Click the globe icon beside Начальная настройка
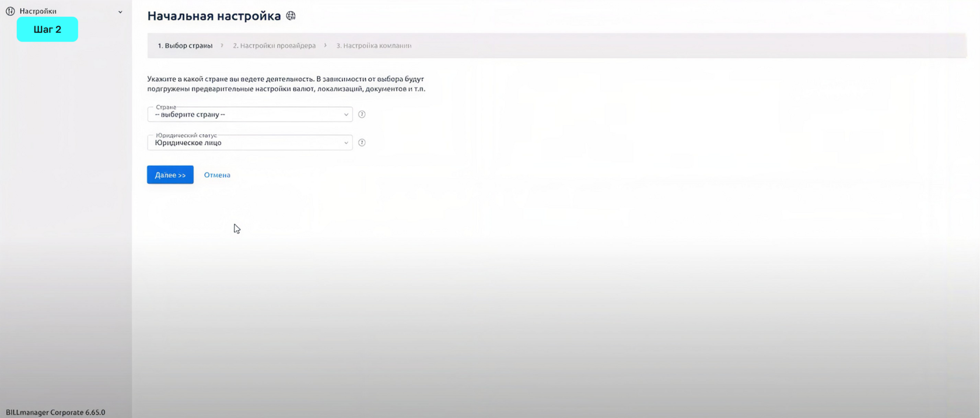The image size is (980, 418). click(291, 16)
